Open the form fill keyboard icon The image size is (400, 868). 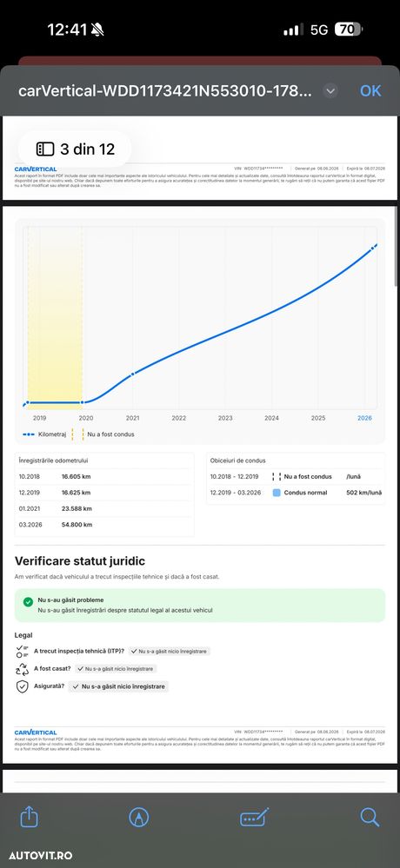pyautogui.click(x=254, y=817)
